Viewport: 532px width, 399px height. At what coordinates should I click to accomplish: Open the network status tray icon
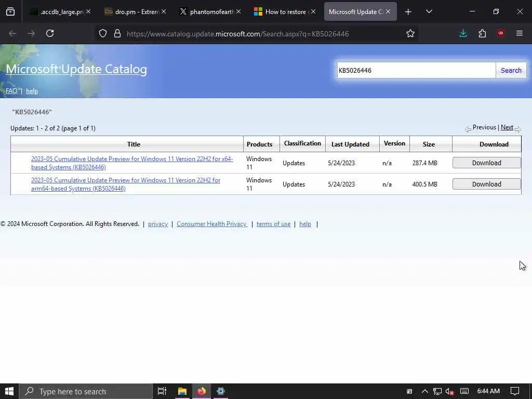point(437,391)
